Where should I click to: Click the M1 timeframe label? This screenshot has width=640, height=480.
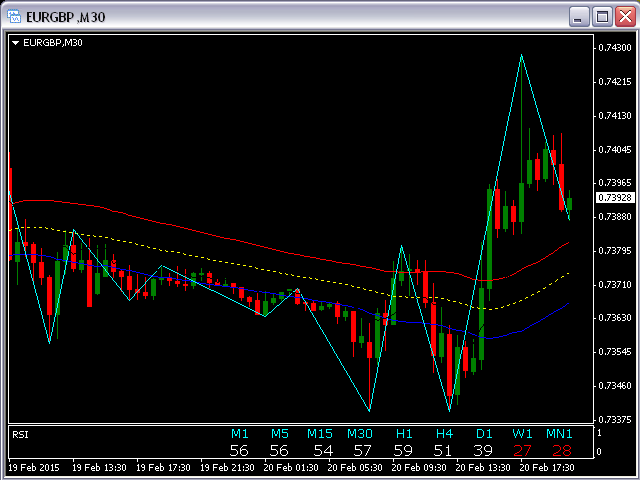[x=240, y=433]
